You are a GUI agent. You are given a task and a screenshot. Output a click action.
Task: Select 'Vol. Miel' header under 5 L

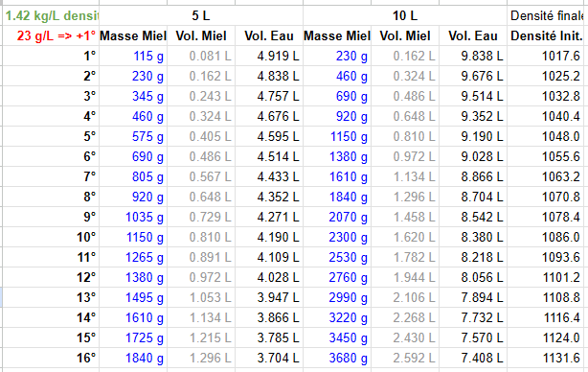201,35
